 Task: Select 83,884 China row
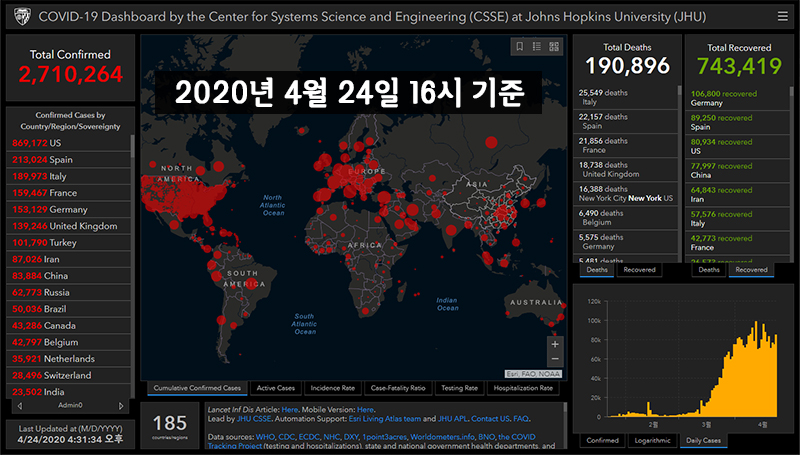[x=69, y=276]
